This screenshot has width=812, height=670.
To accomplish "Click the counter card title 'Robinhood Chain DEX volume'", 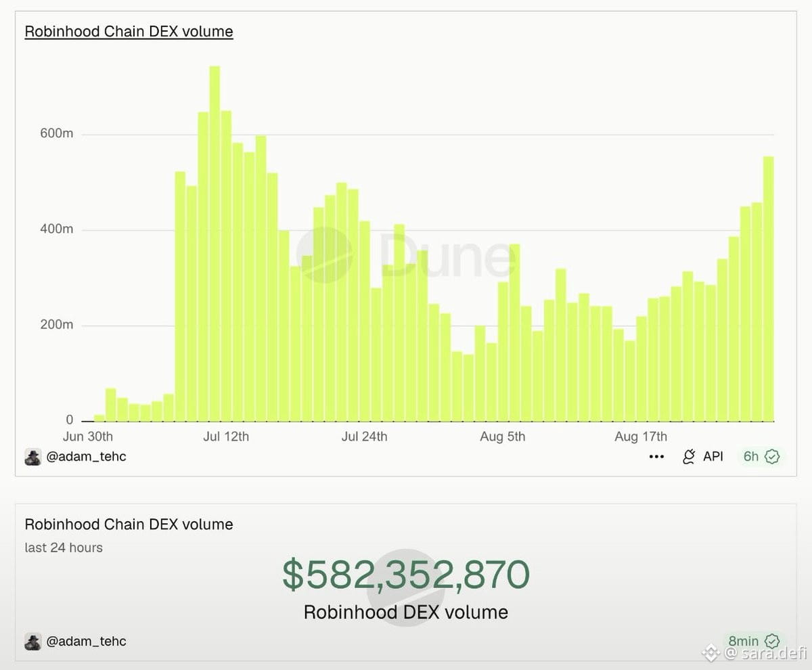I will pyautogui.click(x=129, y=524).
